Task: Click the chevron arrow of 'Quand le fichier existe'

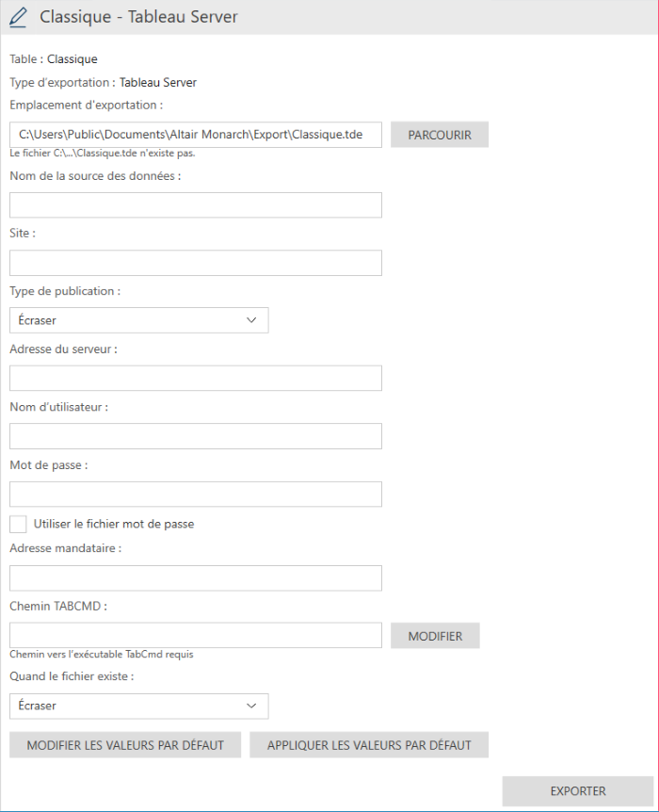Action: click(x=251, y=706)
